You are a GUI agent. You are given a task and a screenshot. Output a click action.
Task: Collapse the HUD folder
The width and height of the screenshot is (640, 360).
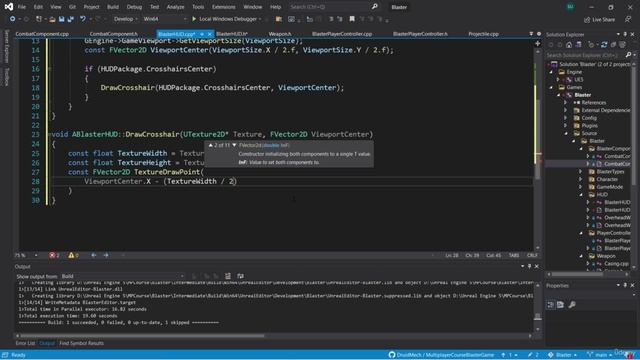pyautogui.click(x=581, y=195)
